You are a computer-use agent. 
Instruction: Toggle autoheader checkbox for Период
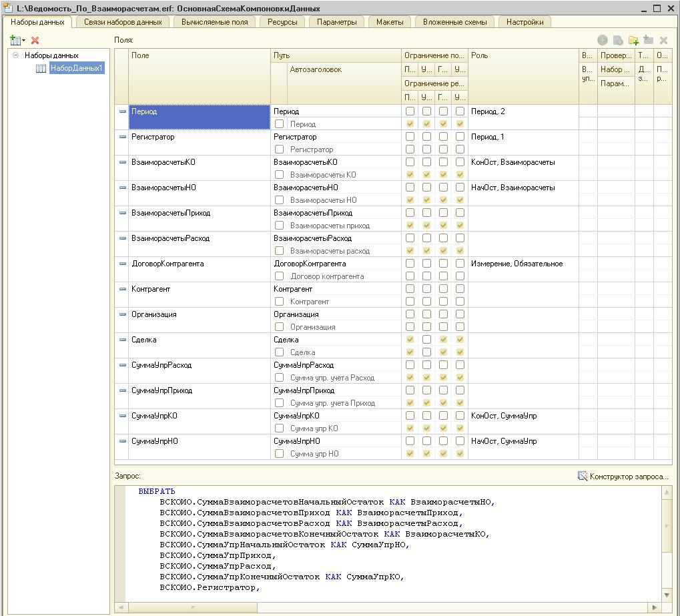click(x=280, y=124)
